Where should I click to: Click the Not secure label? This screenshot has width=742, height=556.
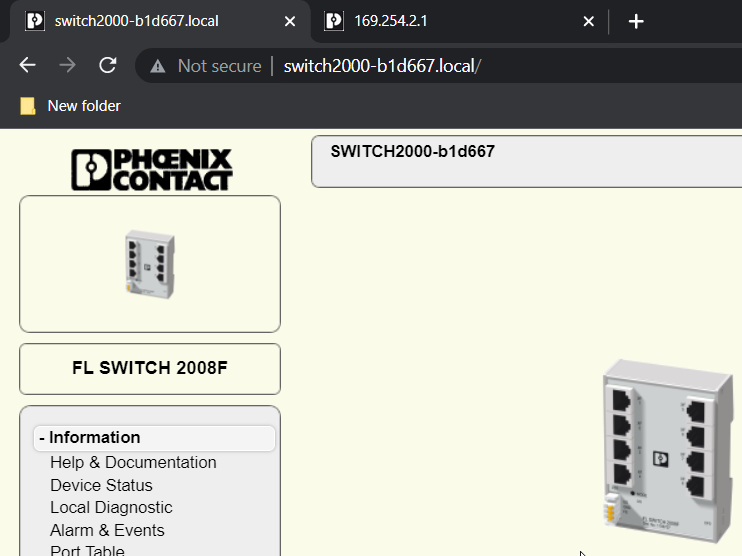coord(220,66)
